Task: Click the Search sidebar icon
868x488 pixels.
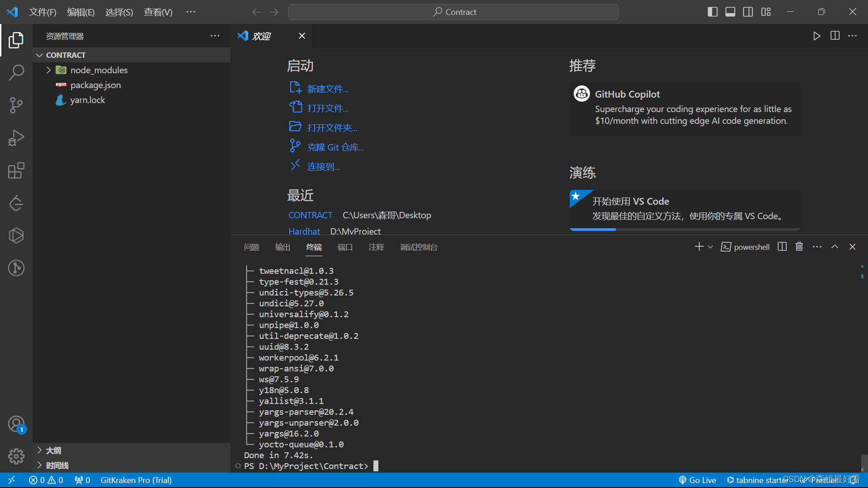Action: (16, 71)
